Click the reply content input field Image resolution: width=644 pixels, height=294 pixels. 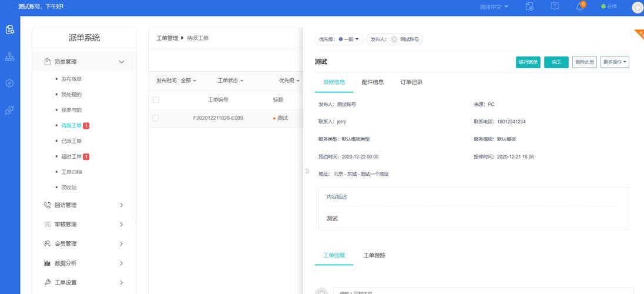484,290
